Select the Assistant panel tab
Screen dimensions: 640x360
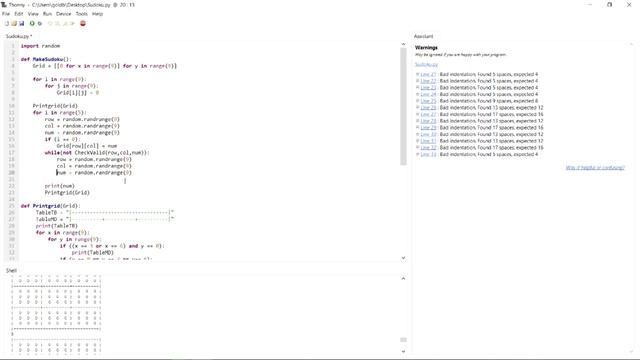423,36
